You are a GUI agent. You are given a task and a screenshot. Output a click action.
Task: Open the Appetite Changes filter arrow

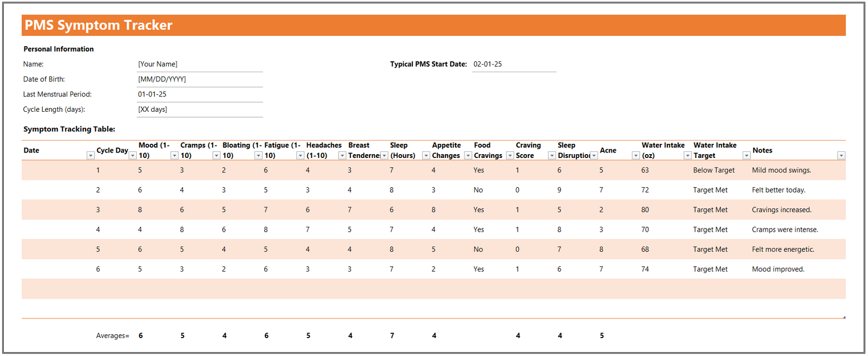(468, 156)
